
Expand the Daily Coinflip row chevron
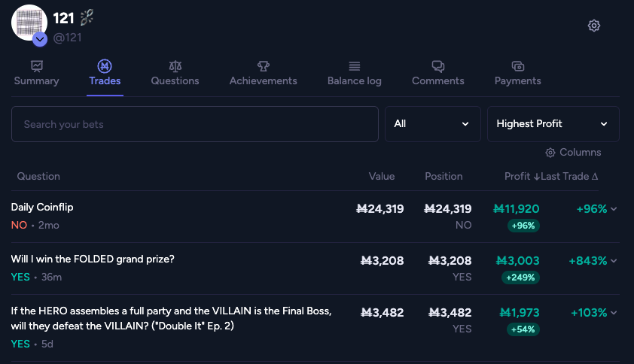tap(614, 209)
